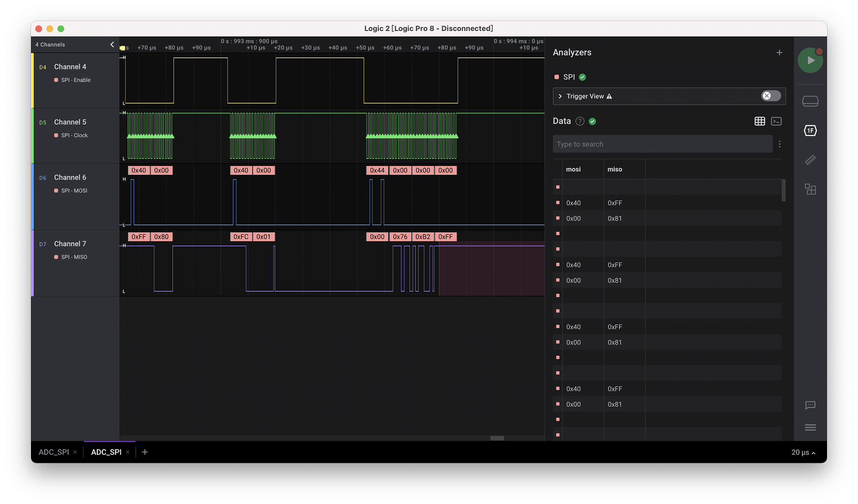
Task: Click the data table vertical scrollbar
Action: click(783, 190)
